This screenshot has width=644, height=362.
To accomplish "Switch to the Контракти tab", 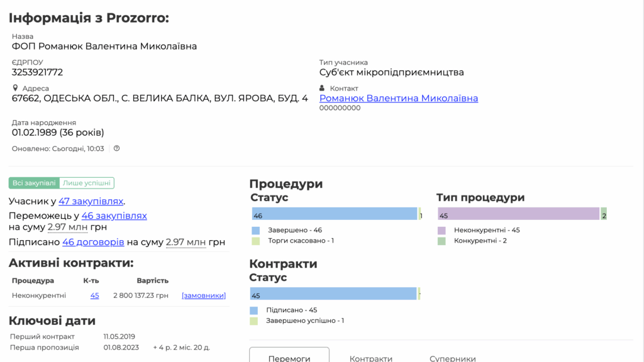I will (x=371, y=358).
